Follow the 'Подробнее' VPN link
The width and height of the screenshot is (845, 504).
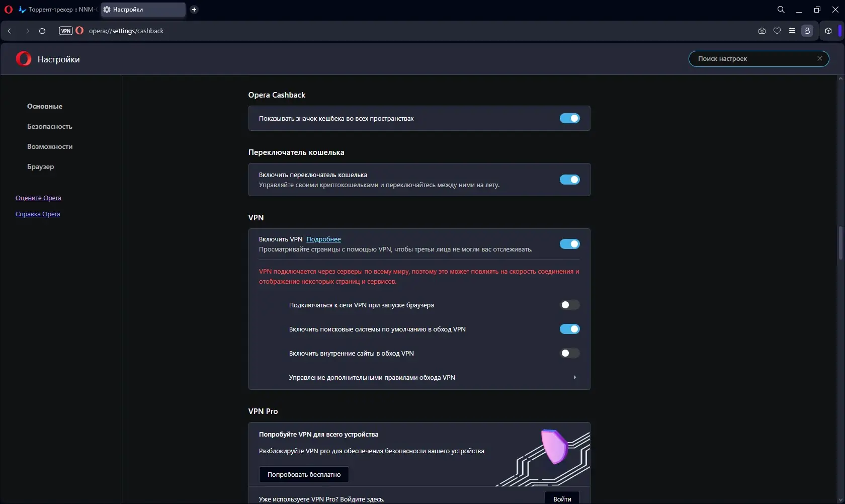click(323, 239)
